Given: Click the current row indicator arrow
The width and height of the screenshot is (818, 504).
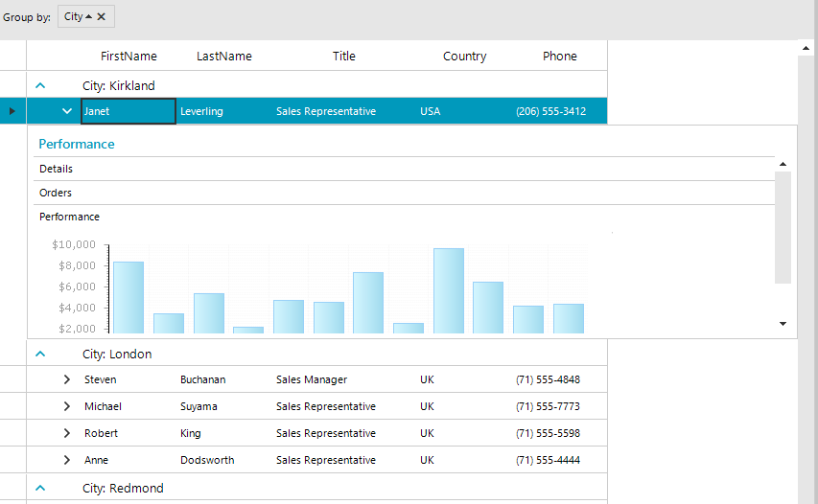Looking at the screenshot, I should click(12, 111).
